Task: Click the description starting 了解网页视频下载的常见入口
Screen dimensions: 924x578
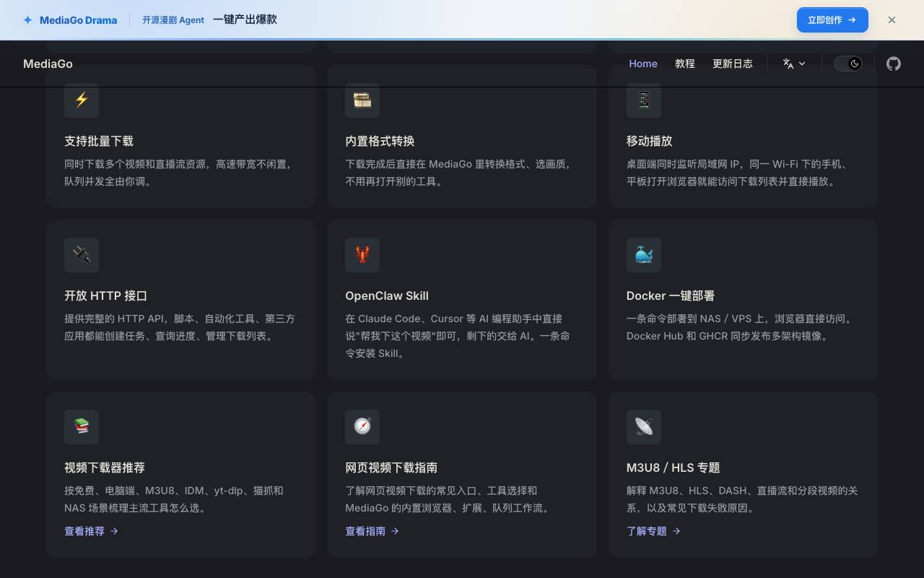Action: [450, 499]
